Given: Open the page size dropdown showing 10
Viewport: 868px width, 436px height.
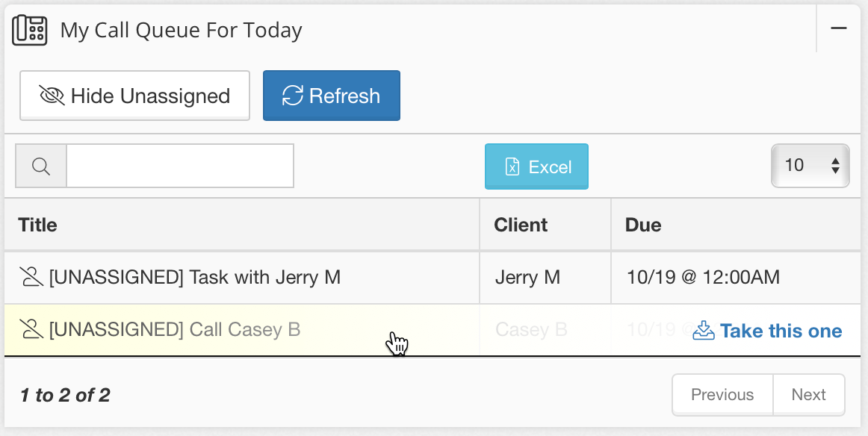Looking at the screenshot, I should tap(810, 165).
